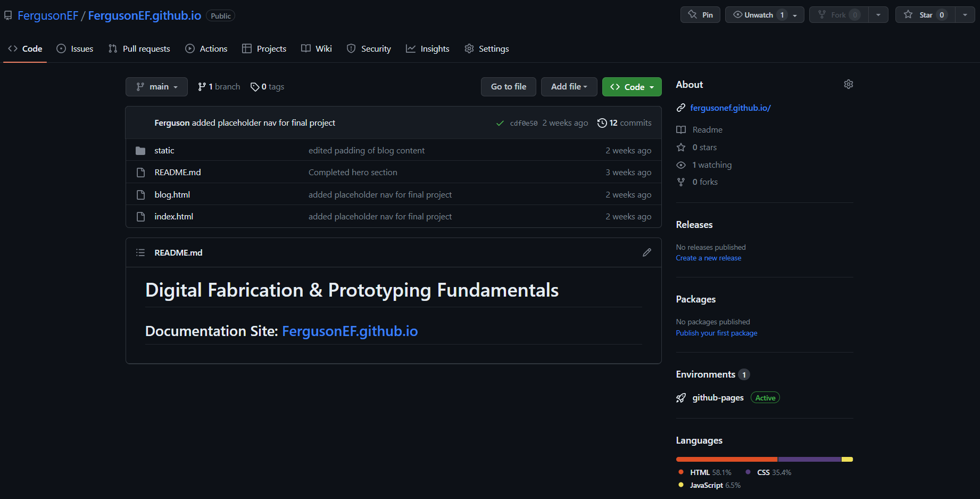View the 0 tags link
The width and height of the screenshot is (980, 499).
coord(268,87)
